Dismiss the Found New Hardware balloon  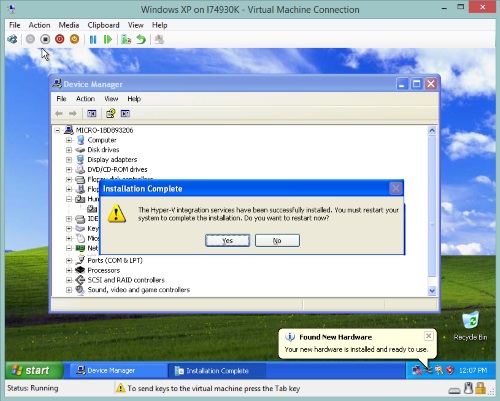pyautogui.click(x=429, y=336)
